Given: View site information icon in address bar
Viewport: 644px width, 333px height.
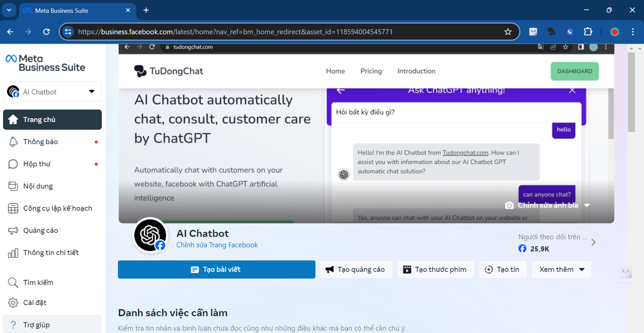Looking at the screenshot, I should [68, 32].
